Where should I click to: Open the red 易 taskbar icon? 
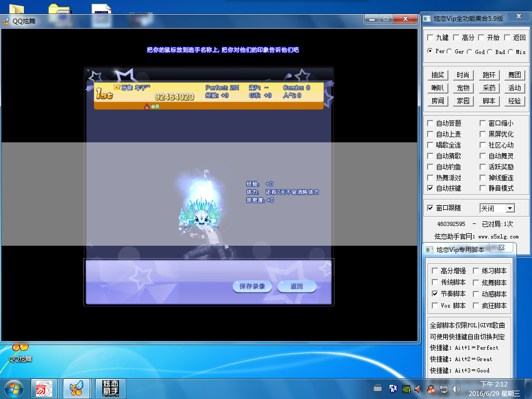[x=44, y=389]
